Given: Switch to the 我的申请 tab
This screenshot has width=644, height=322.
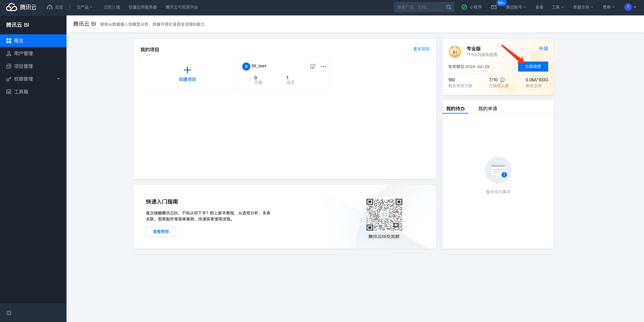Looking at the screenshot, I should [x=487, y=109].
